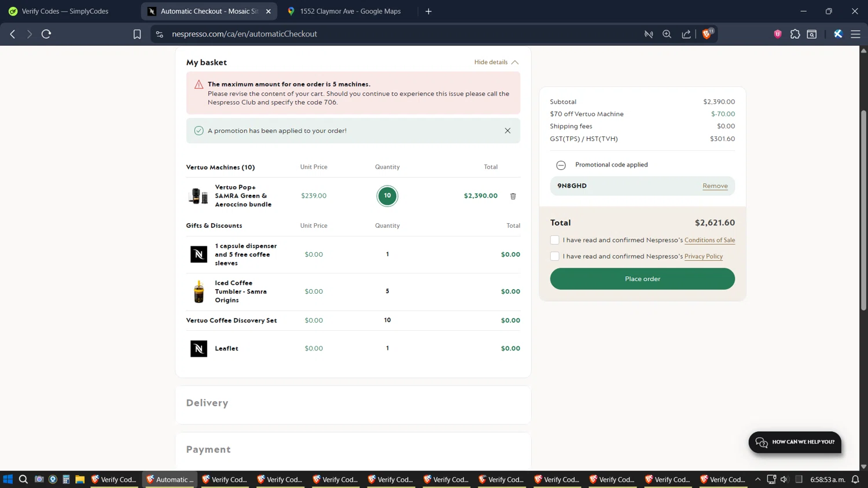Open site settings icon in address bar
The height and width of the screenshot is (488, 868).
coord(160,34)
